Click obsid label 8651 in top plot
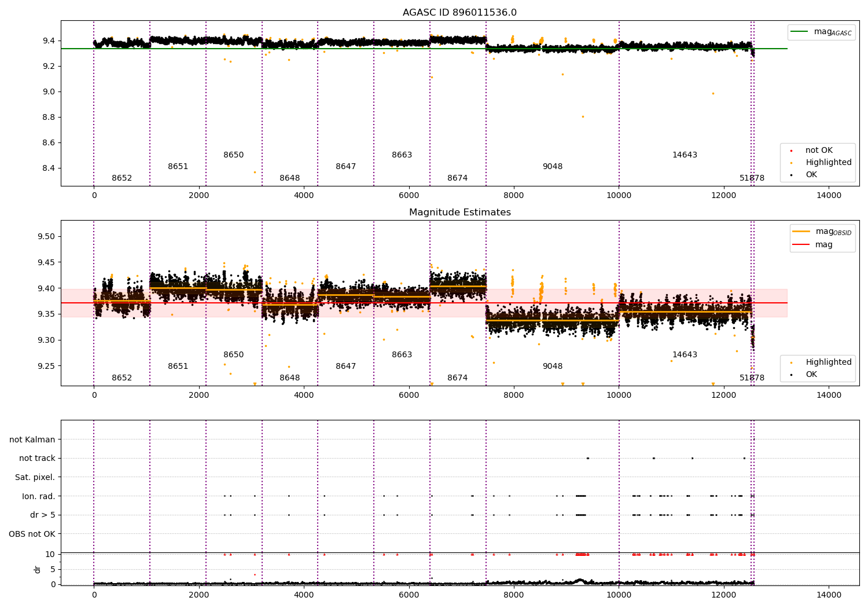Image resolution: width=868 pixels, height=608 pixels. 178,167
